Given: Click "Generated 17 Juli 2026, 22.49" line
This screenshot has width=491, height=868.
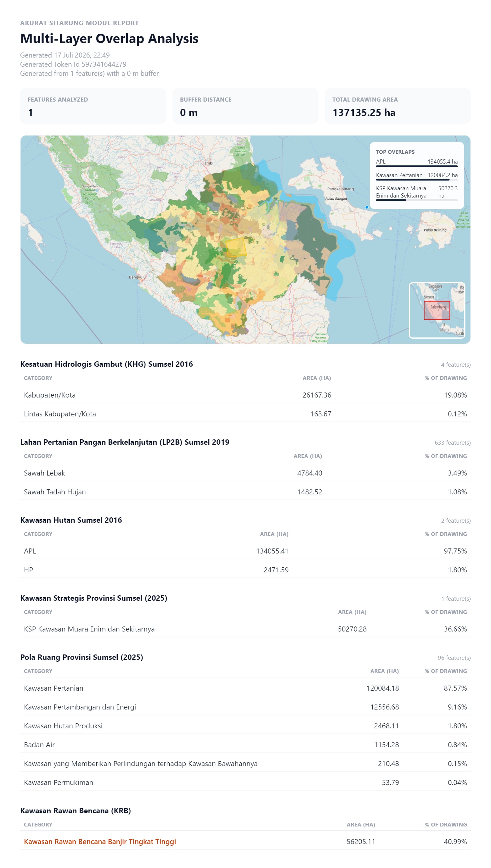Looking at the screenshot, I should [x=65, y=55].
